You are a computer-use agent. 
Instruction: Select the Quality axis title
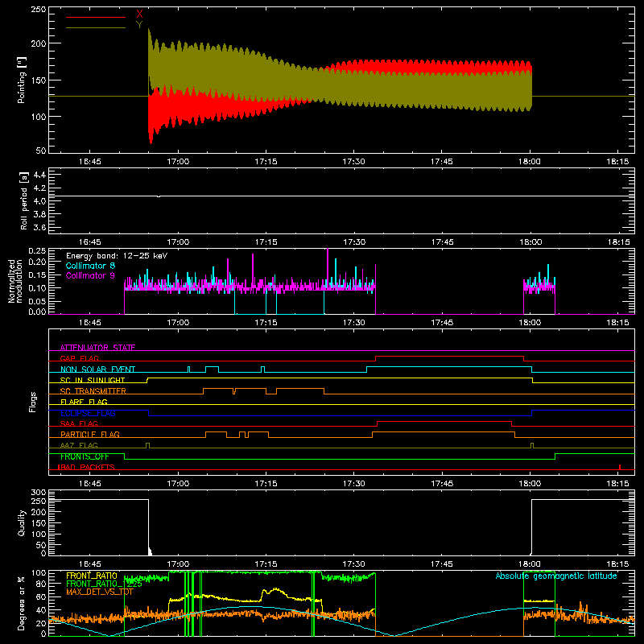(22, 522)
